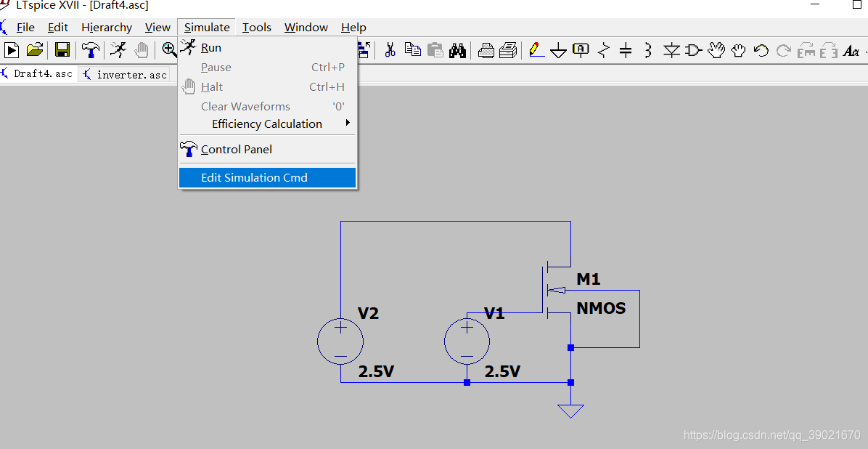Click the Paste clipboard icon

[435, 50]
